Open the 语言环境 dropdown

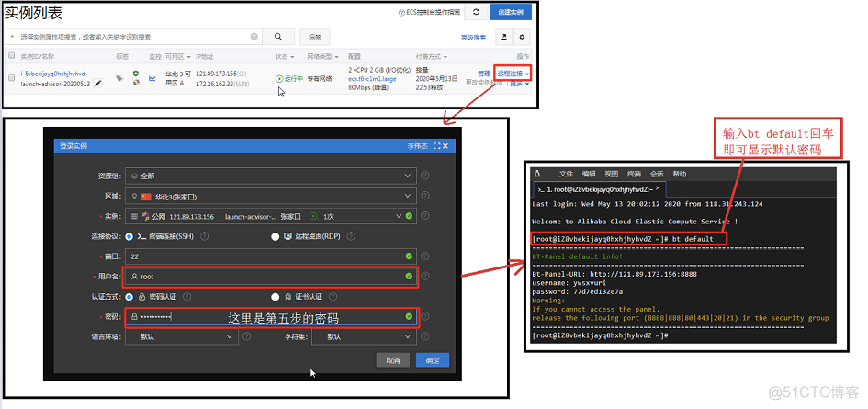182,335
